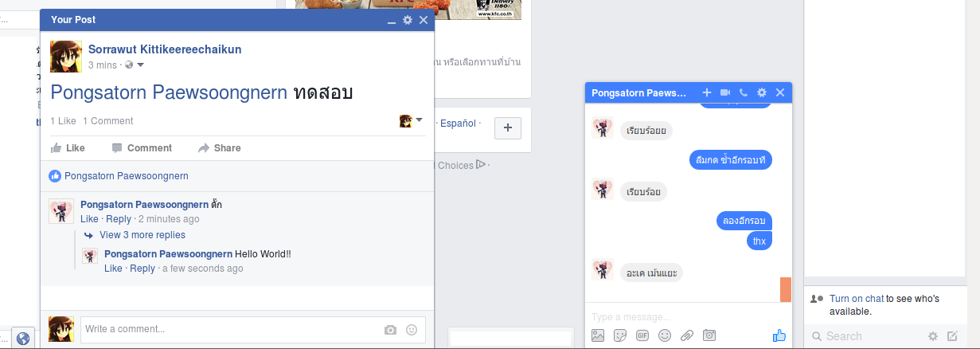Expand View 3 more replies
The height and width of the screenshot is (349, 980).
142,235
